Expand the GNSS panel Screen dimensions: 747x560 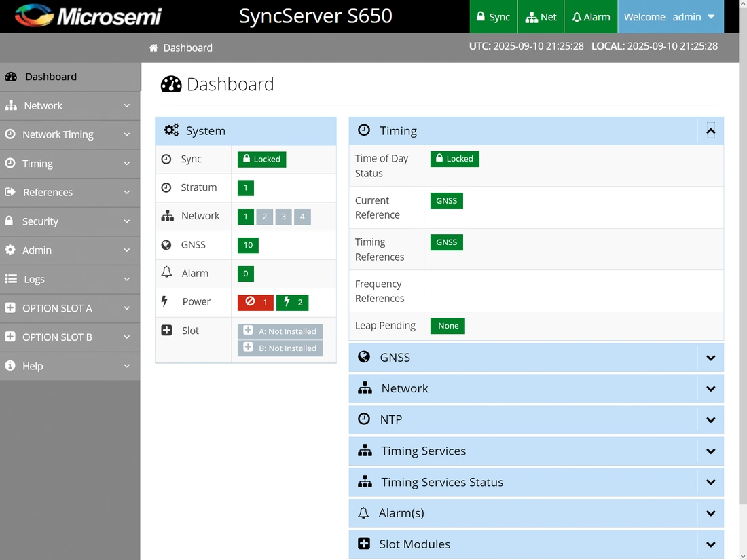711,358
